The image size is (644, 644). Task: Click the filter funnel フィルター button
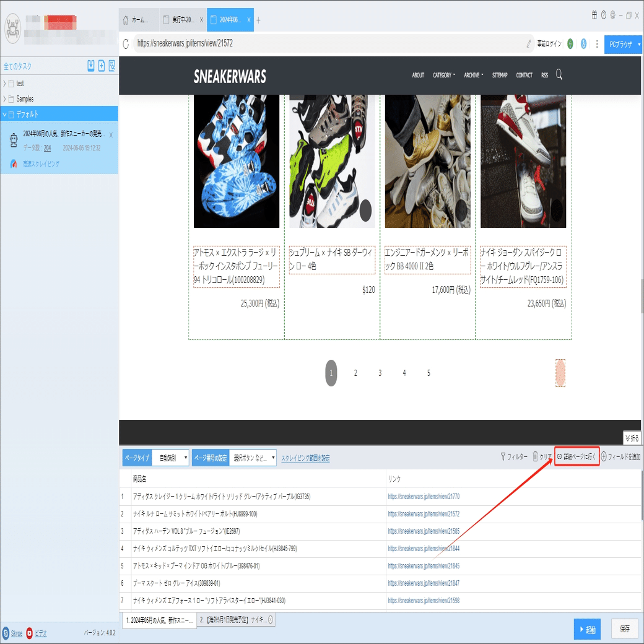pos(514,457)
